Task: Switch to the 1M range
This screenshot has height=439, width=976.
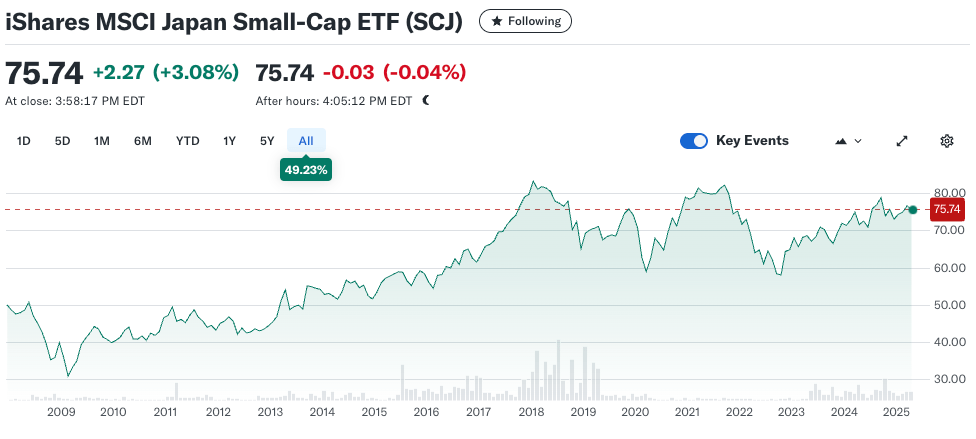Action: point(101,141)
